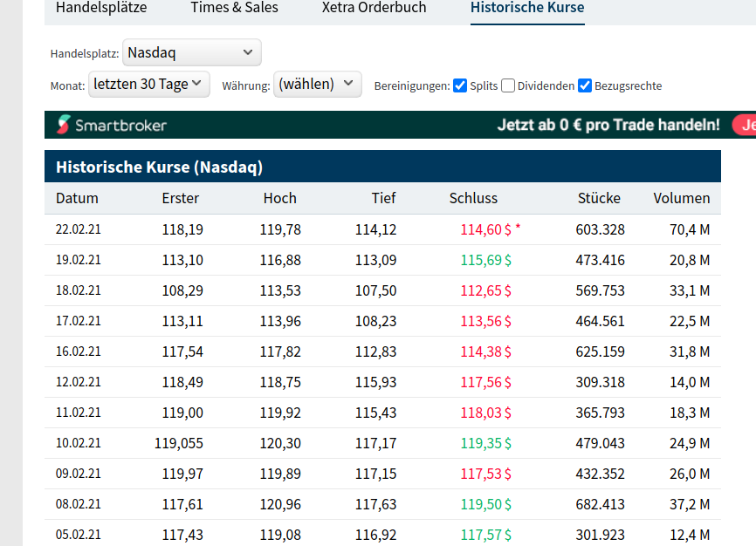Select the Historische Kurse tab
This screenshot has height=546, width=756.
(x=527, y=8)
